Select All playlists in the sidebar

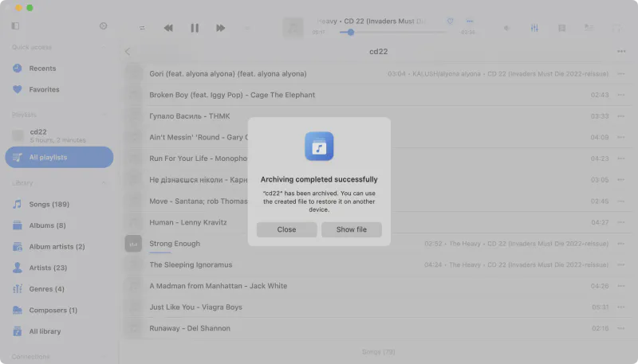pos(48,158)
